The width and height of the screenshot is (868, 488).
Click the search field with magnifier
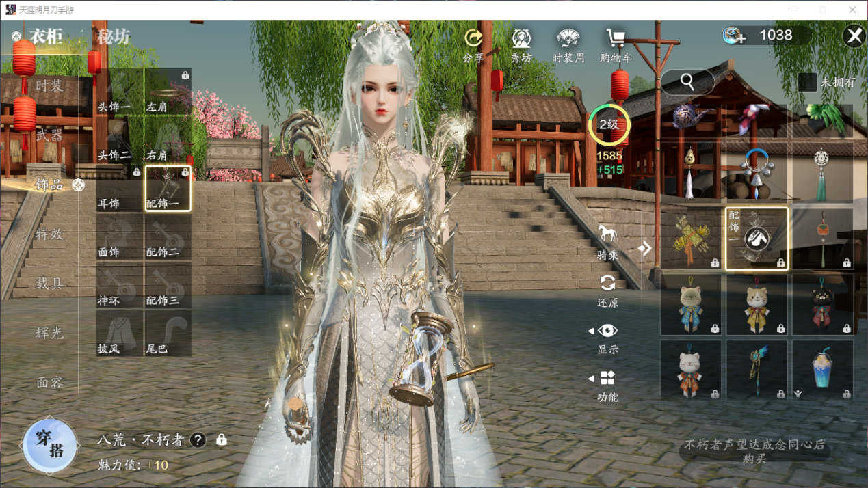point(687,82)
